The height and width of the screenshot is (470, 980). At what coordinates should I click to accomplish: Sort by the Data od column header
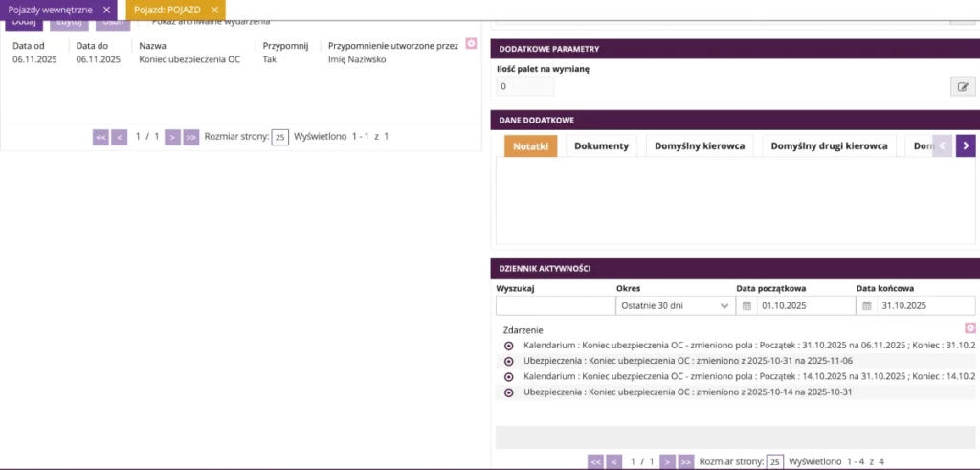pos(27,46)
